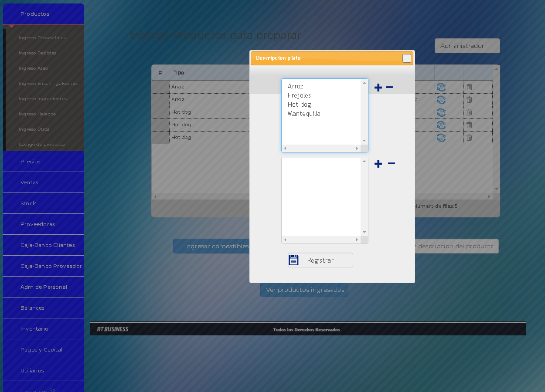This screenshot has height=392, width=545.
Task: Select Mantequilla in the upper list
Action: point(304,114)
